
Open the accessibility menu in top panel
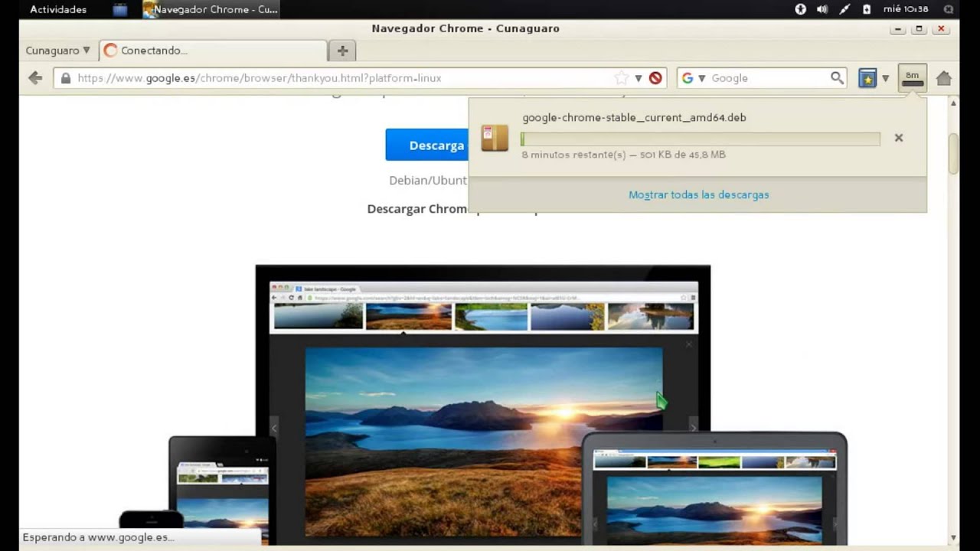click(800, 9)
